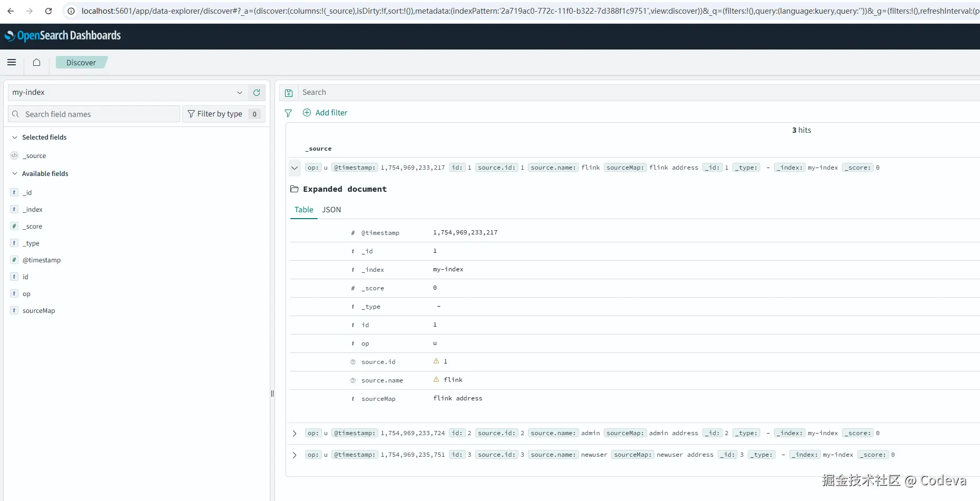The height and width of the screenshot is (501, 980).
Task: Click the Expanded document folder icon
Action: click(x=295, y=189)
